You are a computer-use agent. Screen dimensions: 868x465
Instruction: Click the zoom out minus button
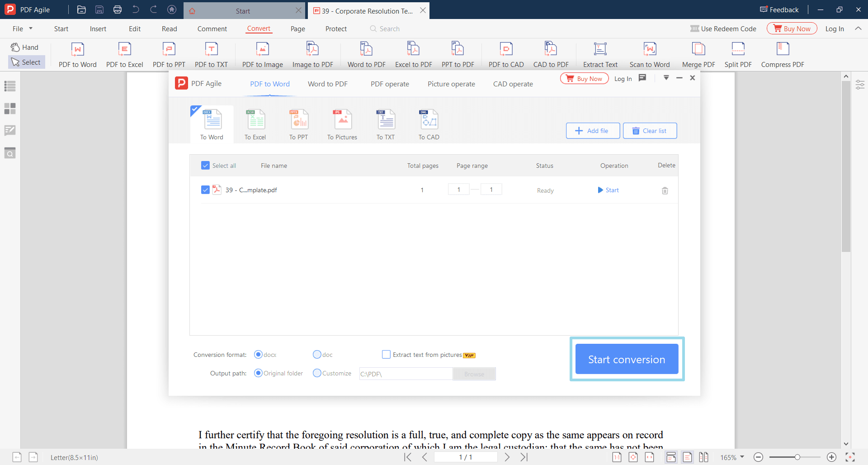(759, 457)
